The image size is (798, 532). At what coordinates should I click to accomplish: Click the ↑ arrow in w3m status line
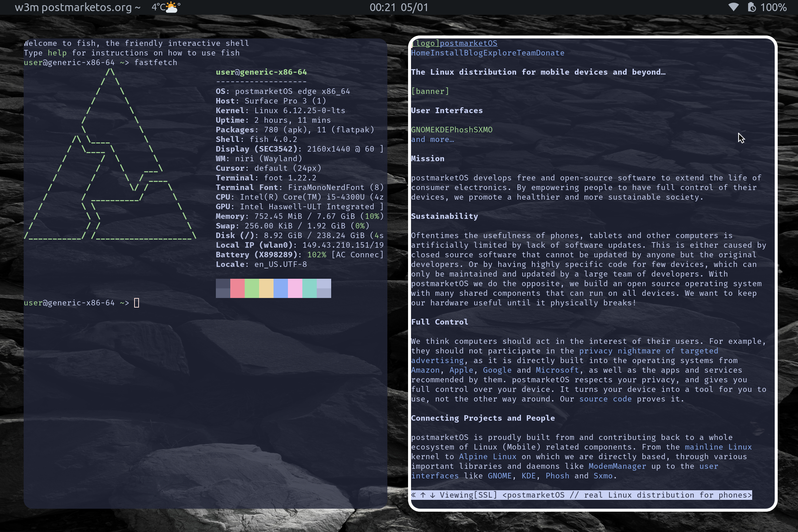click(423, 495)
